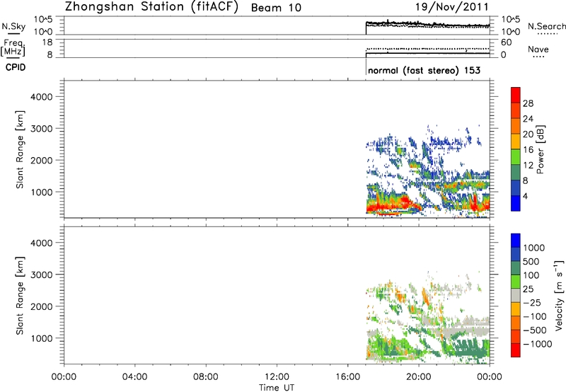Click the "Time UT" axis title
The width and height of the screenshot is (566, 392).
[277, 388]
